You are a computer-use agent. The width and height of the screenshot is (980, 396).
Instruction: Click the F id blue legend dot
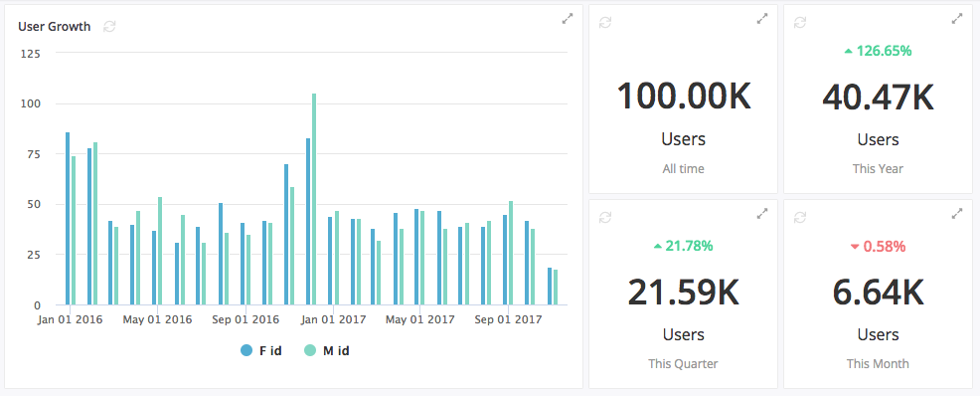pyautogui.click(x=246, y=351)
